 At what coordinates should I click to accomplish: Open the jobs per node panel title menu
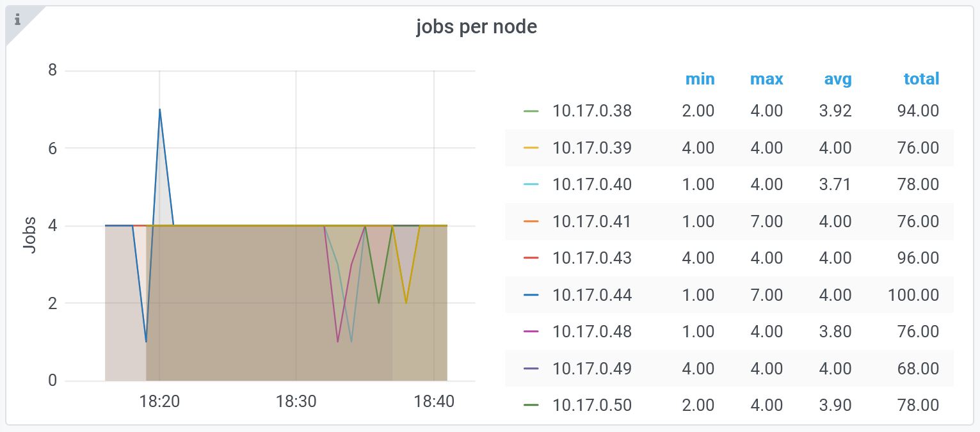[476, 27]
